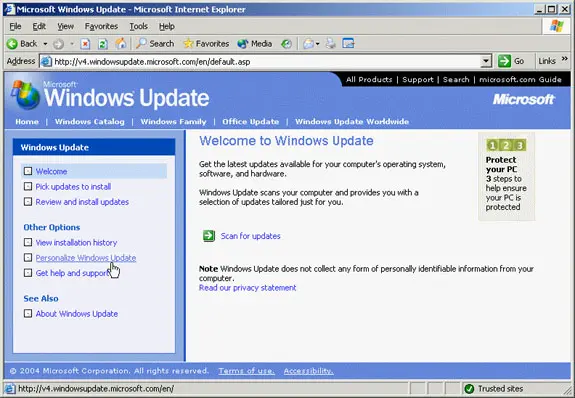575x398 pixels.
Task: Open Get help and support
Action: point(72,273)
